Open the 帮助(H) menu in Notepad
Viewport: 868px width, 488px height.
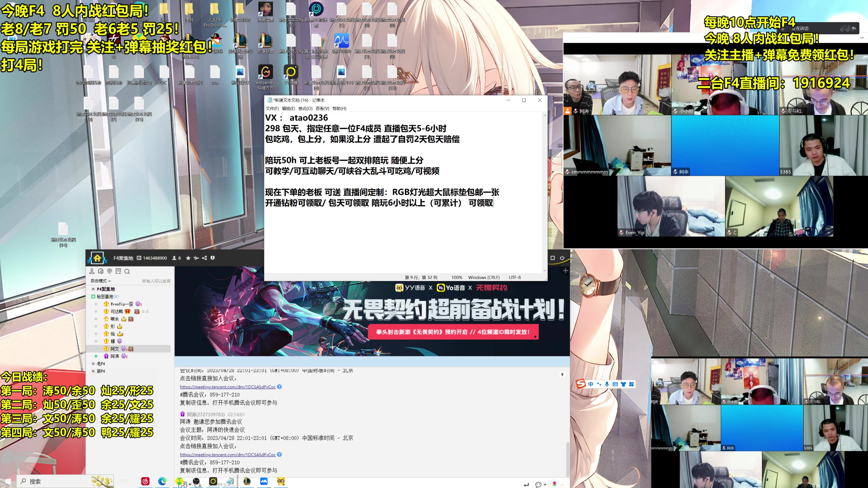click(x=339, y=108)
